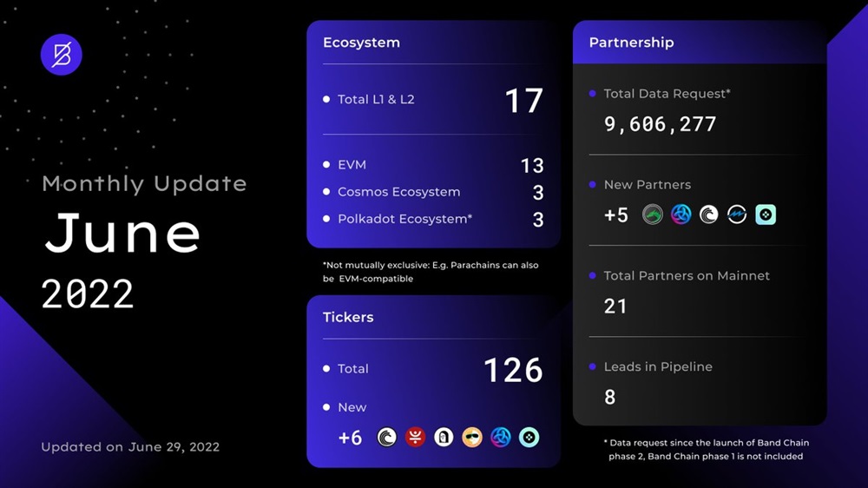The height and width of the screenshot is (488, 868).
Task: Click the Leads in Pipeline label
Action: tap(658, 366)
